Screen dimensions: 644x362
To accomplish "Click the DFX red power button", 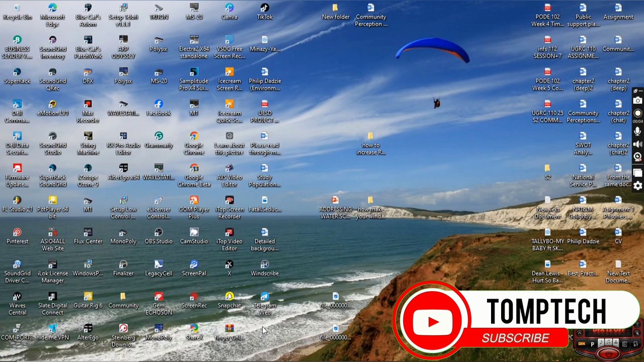I will 608,354.
